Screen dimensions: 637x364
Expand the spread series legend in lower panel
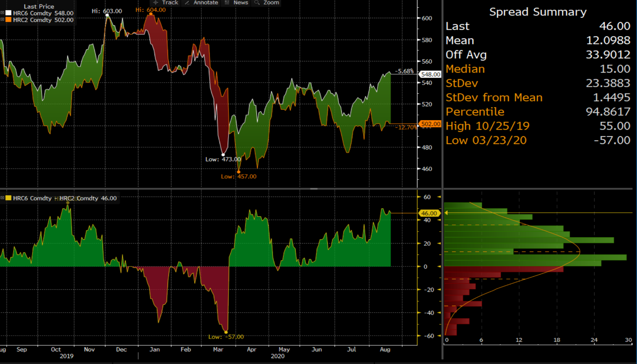pos(3,198)
